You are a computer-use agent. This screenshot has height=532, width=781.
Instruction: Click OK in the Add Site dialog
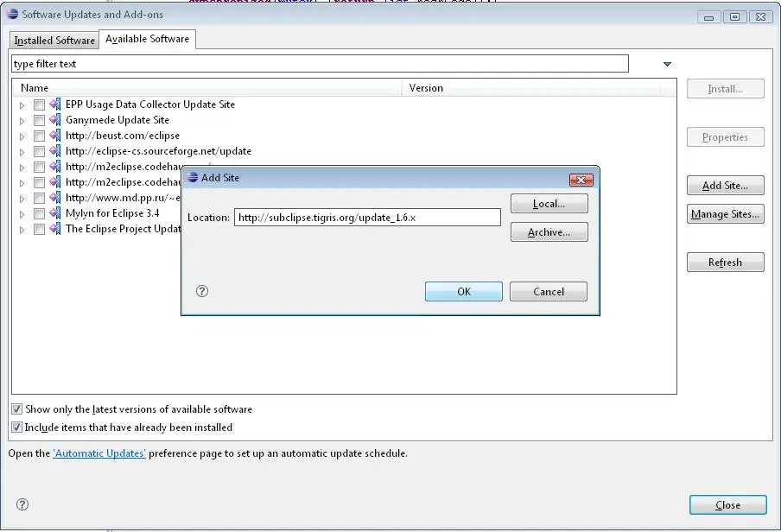pyautogui.click(x=464, y=291)
